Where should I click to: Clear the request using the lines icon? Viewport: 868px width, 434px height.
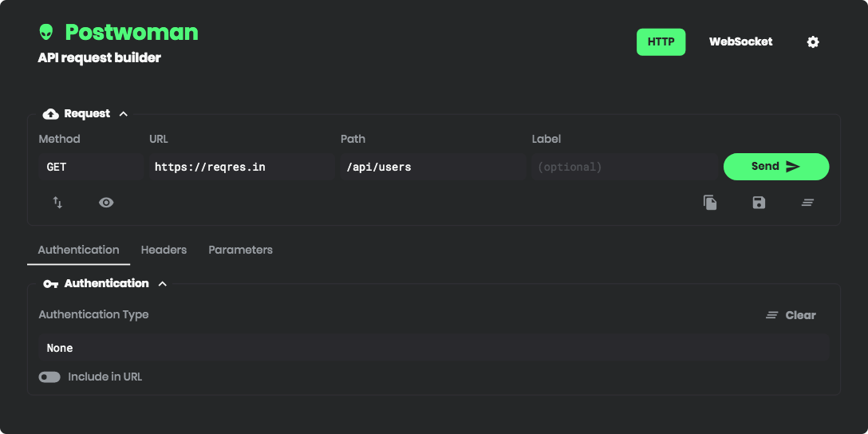(x=807, y=203)
